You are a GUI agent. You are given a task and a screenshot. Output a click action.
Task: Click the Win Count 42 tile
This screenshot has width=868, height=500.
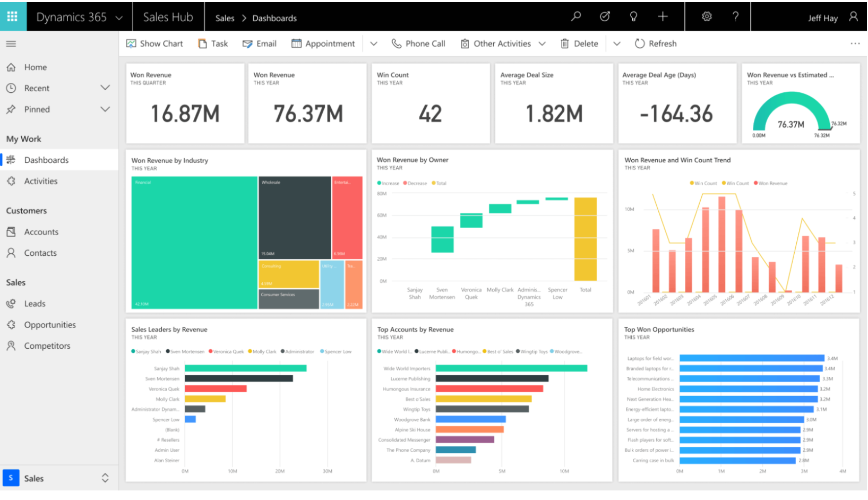pyautogui.click(x=431, y=104)
